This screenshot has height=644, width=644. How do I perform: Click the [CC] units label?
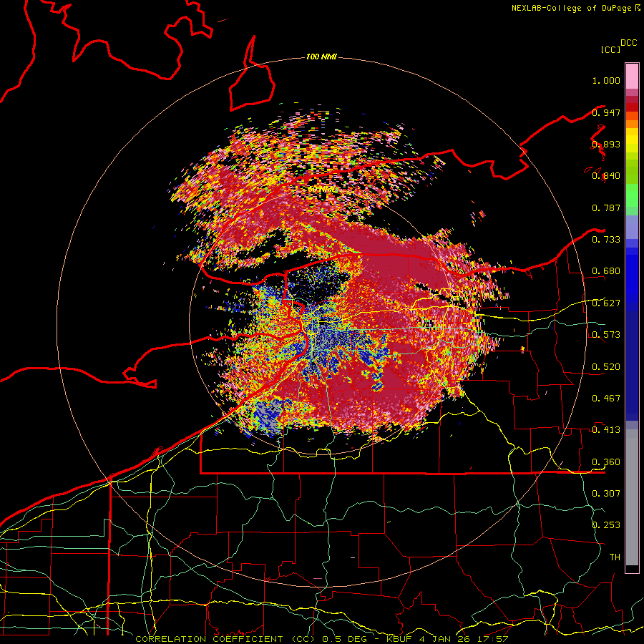coord(610,49)
